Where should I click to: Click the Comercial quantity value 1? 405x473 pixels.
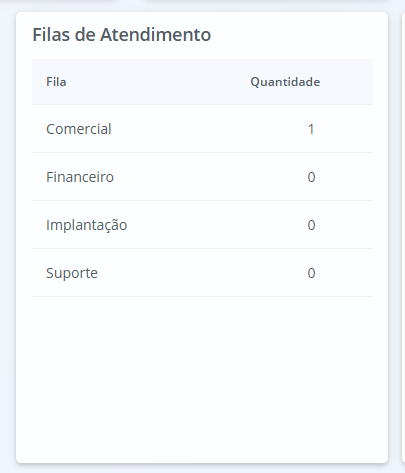(x=311, y=129)
